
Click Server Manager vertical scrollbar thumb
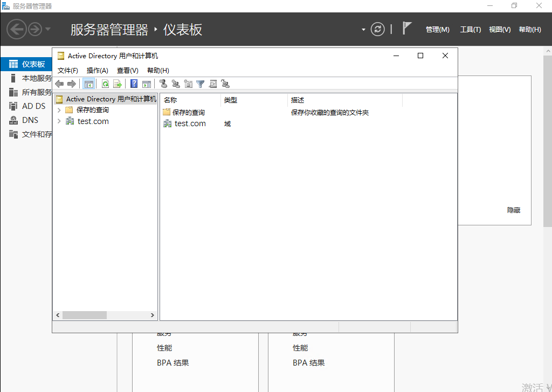[x=548, y=141]
